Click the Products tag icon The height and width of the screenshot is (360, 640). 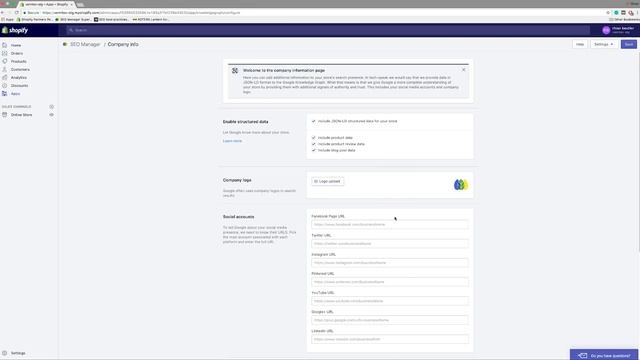[x=4, y=61]
